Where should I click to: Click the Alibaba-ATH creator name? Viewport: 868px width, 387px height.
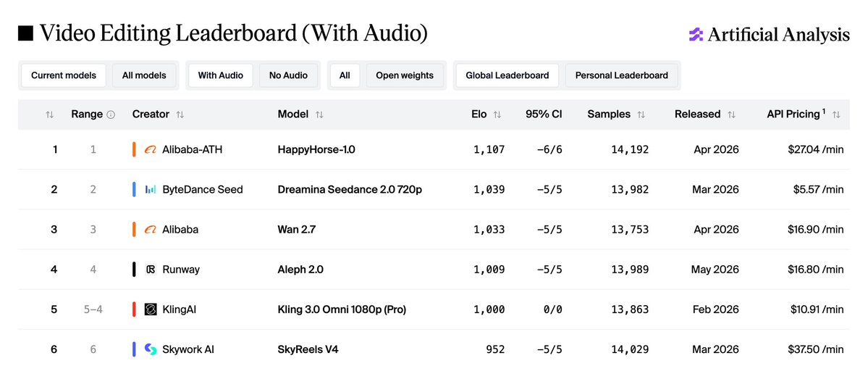click(x=192, y=150)
